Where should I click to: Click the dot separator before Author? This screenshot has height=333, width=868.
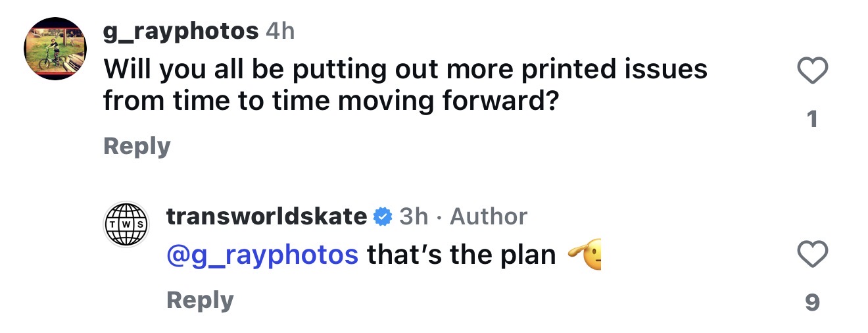point(439,217)
